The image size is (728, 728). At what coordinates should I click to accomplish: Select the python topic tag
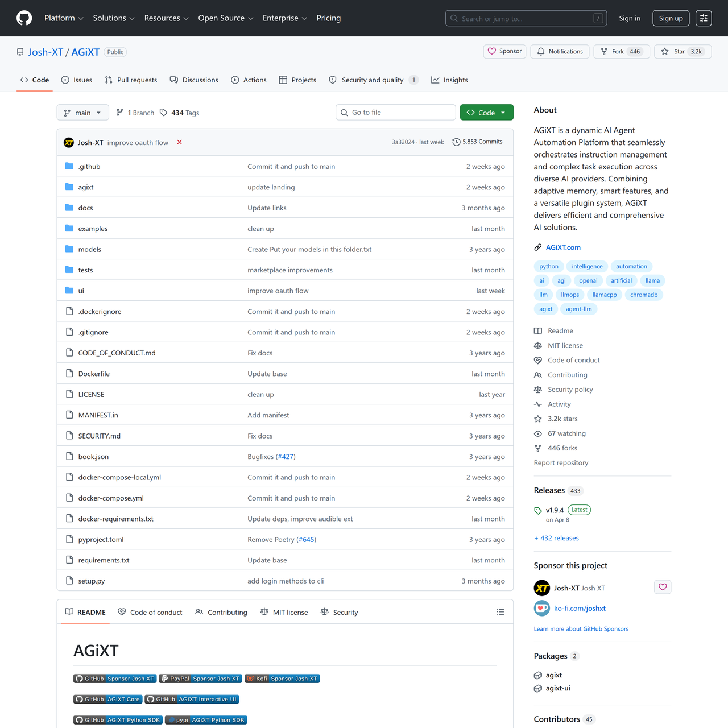[x=549, y=266]
